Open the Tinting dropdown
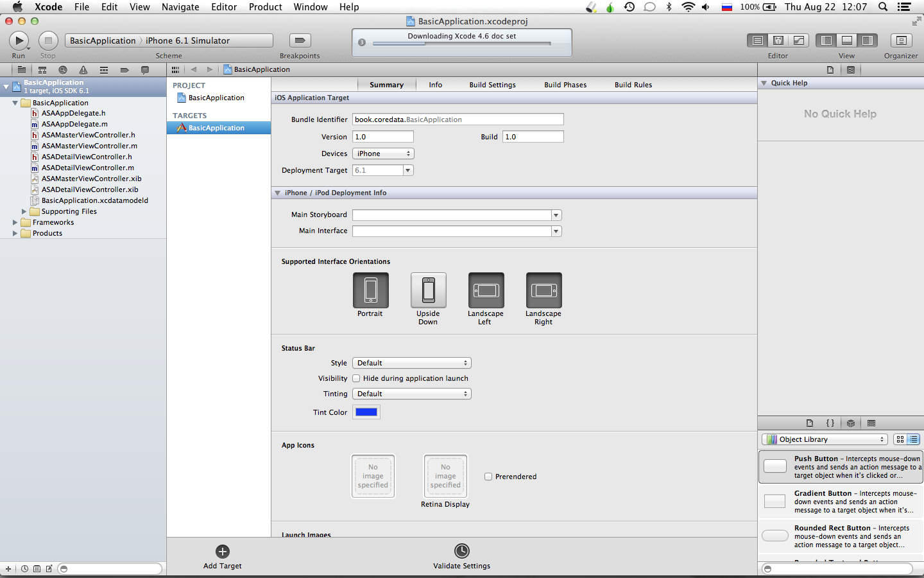The height and width of the screenshot is (578, 924). (x=412, y=394)
